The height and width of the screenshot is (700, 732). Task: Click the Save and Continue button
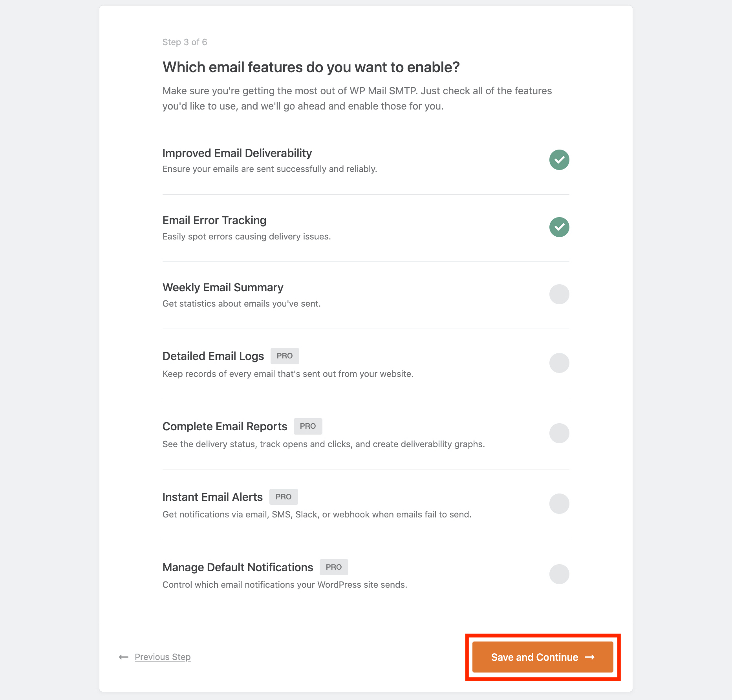point(542,657)
